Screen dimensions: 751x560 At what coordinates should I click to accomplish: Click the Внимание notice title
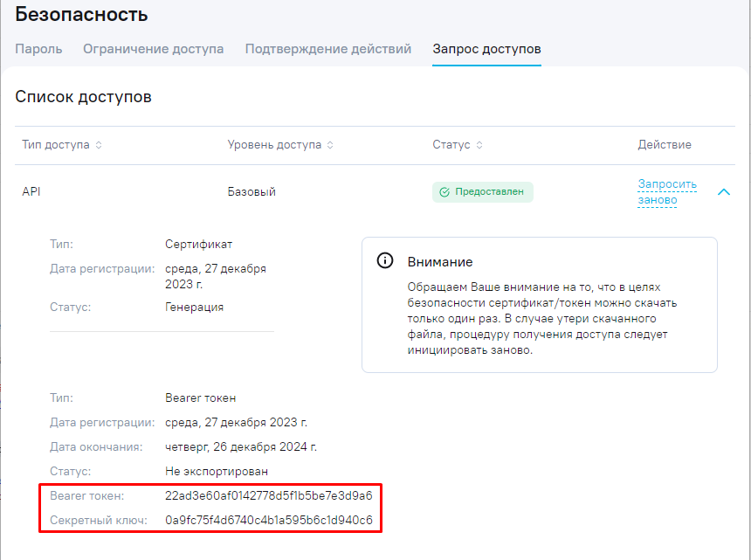point(440,262)
